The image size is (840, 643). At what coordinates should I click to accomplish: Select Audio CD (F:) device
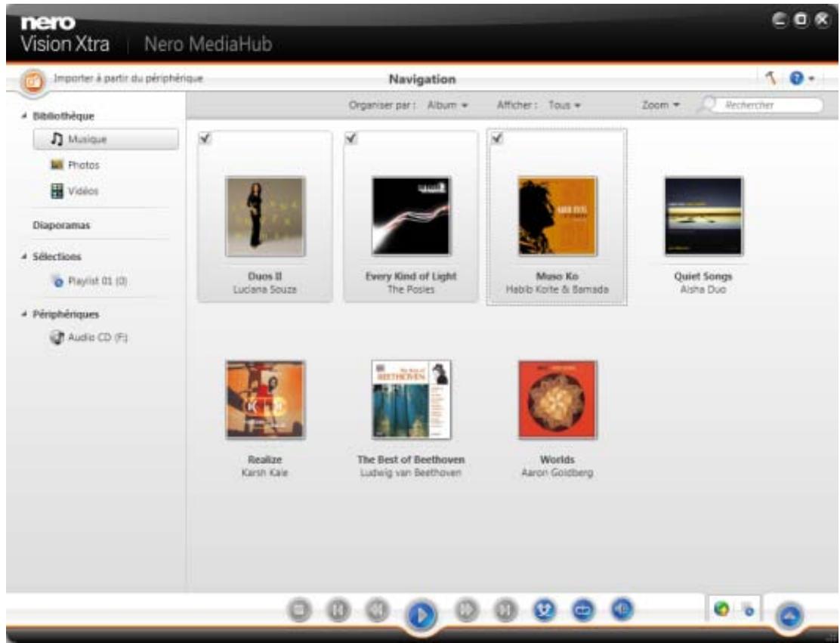pos(97,337)
